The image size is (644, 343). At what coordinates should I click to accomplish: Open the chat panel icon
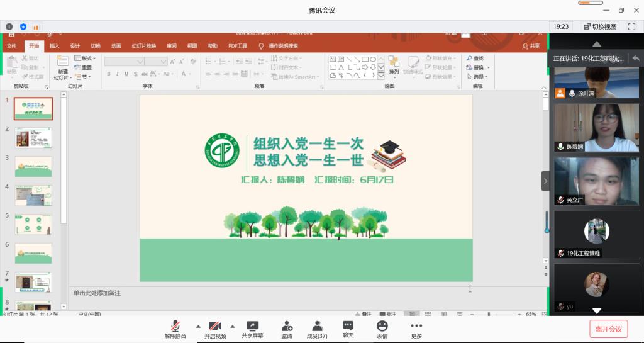[348, 326]
